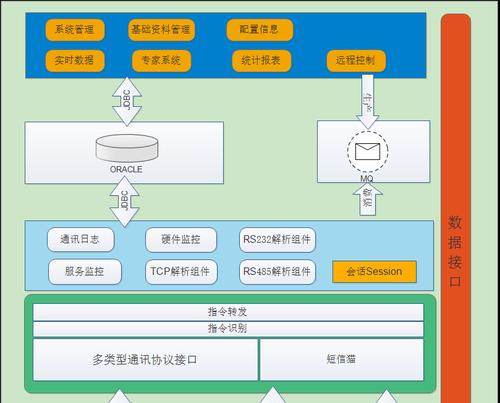Select the 配置信息 module
The width and height of the screenshot is (500, 403).
pyautogui.click(x=260, y=30)
